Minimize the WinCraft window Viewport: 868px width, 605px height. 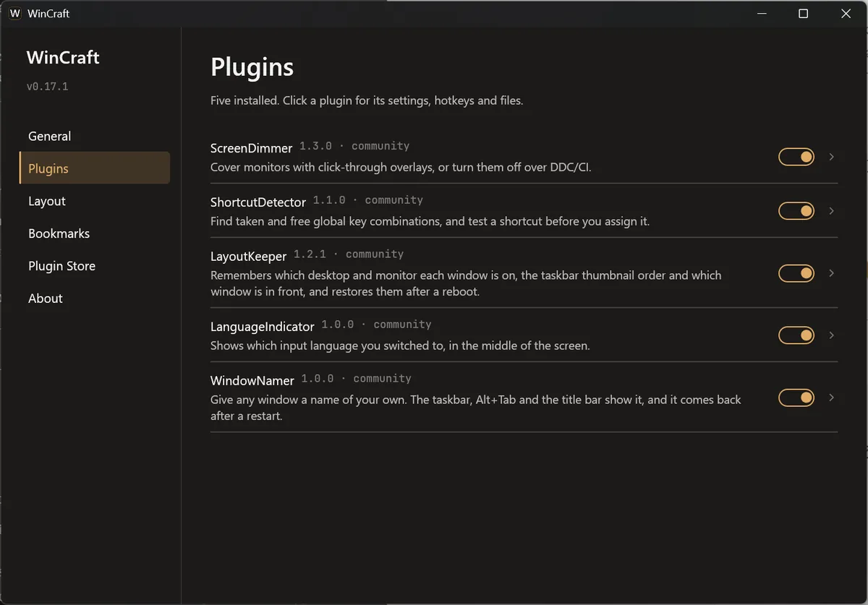tap(760, 14)
